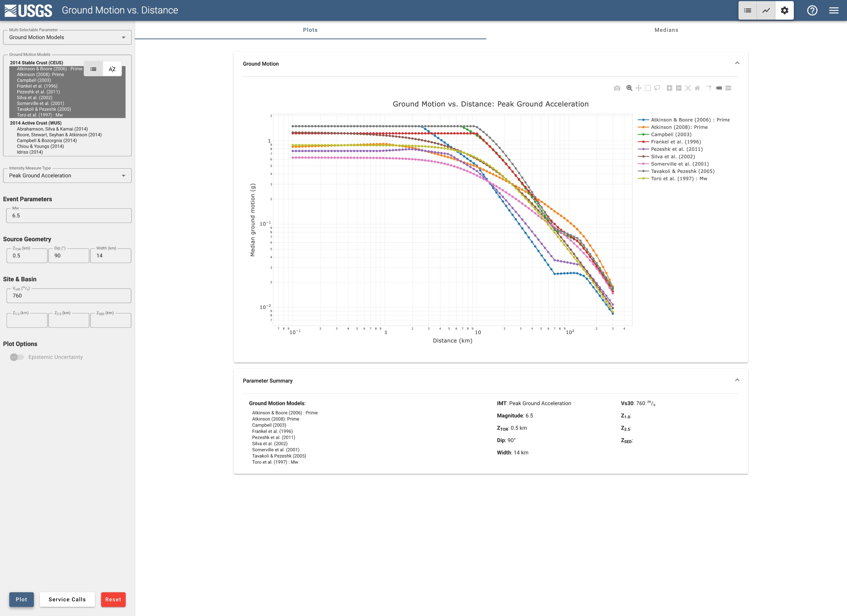Zoom out on the plot with minus icon
This screenshot has height=616, width=847.
pos(679,88)
